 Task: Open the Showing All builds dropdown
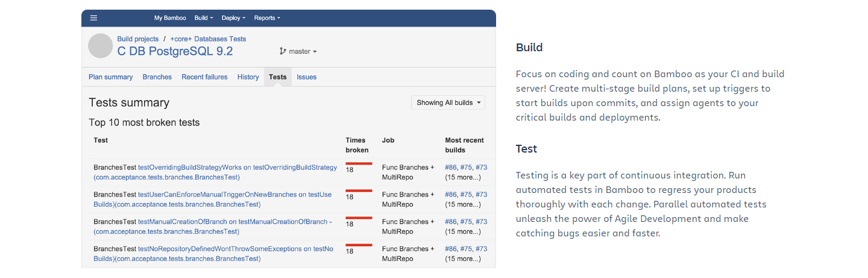tap(447, 103)
